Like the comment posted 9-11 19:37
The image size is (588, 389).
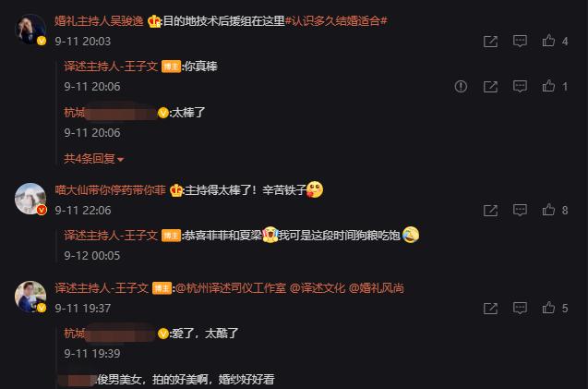(548, 308)
